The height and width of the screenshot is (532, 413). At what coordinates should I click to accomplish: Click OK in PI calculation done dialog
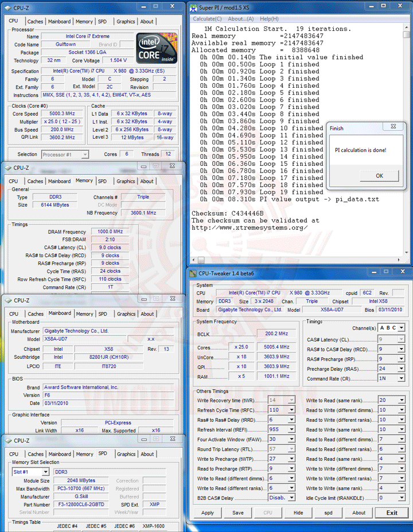point(379,176)
